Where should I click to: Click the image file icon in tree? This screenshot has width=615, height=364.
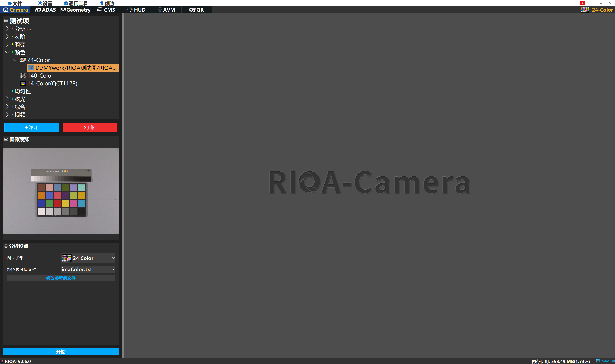(31, 68)
